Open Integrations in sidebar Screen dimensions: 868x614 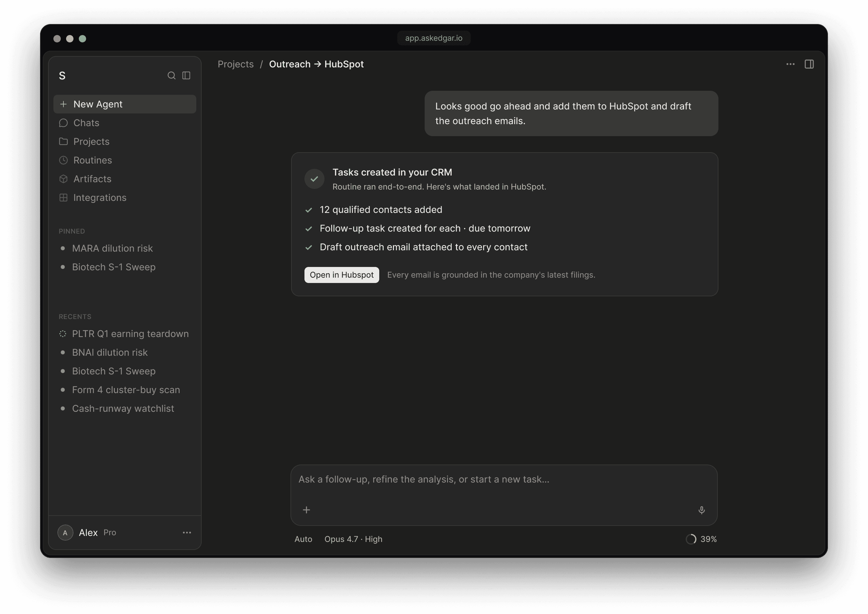125,198
